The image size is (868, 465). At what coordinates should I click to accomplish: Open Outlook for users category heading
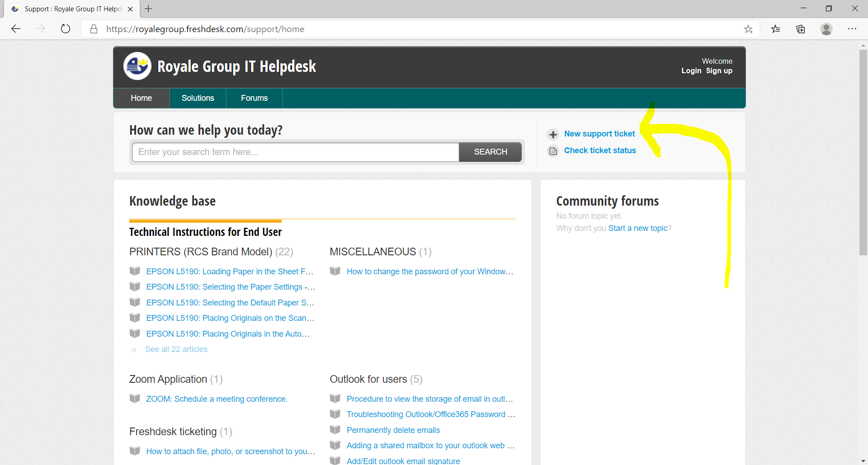(368, 379)
